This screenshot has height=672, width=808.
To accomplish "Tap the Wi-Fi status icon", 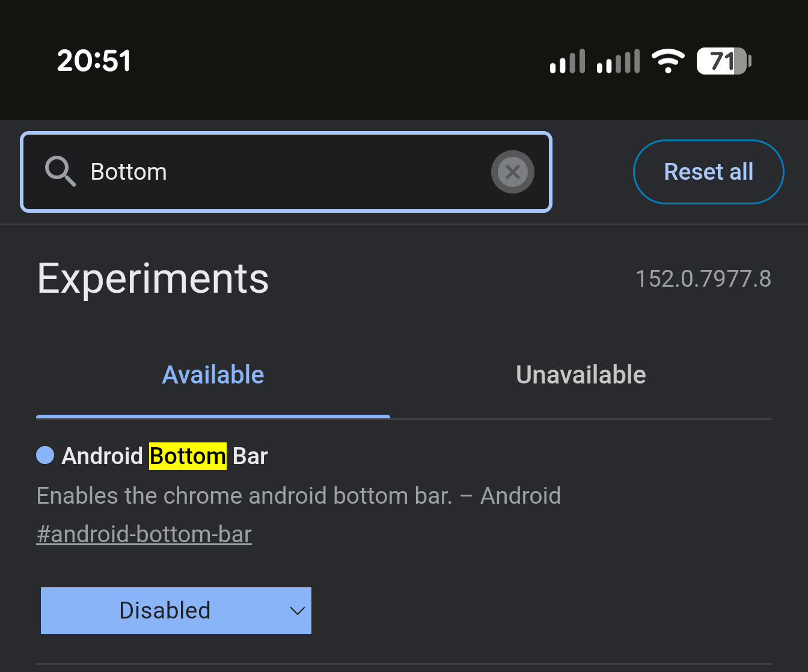I will (x=668, y=61).
